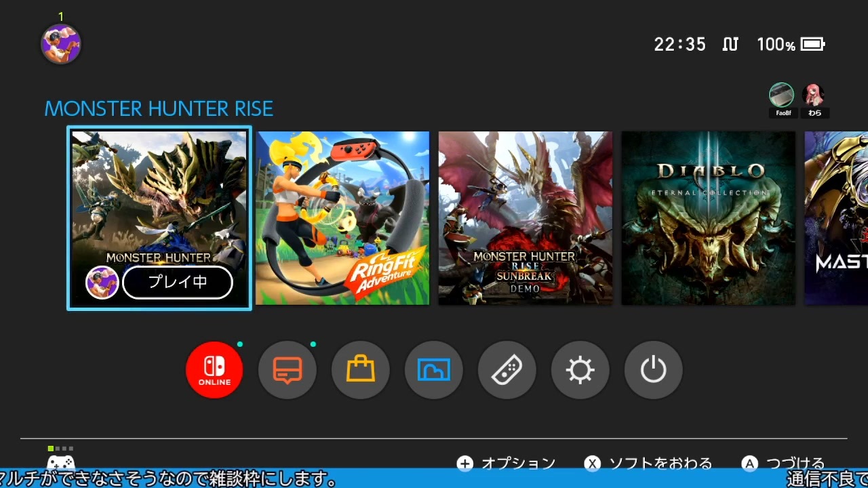Open the user profile avatar page
The width and height of the screenshot is (868, 488).
(x=61, y=44)
